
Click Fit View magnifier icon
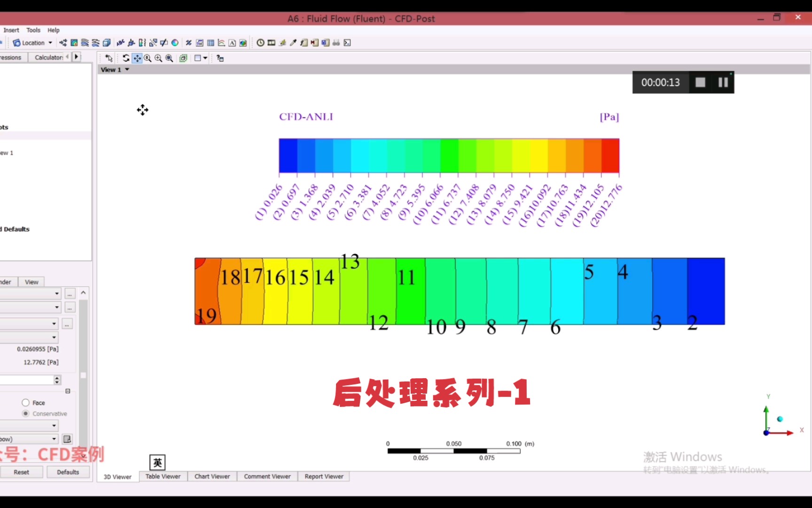tap(169, 58)
